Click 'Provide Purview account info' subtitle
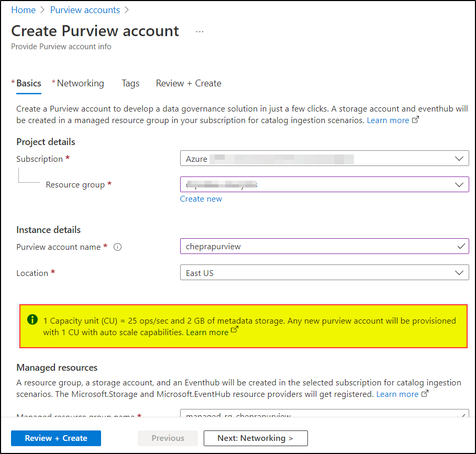The width and height of the screenshot is (476, 454). (x=61, y=47)
